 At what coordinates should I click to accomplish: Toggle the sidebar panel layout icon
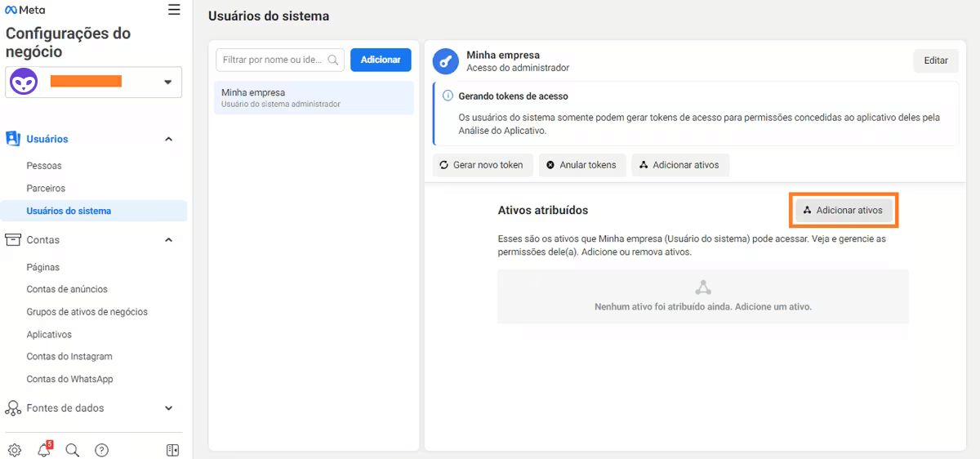tap(172, 450)
